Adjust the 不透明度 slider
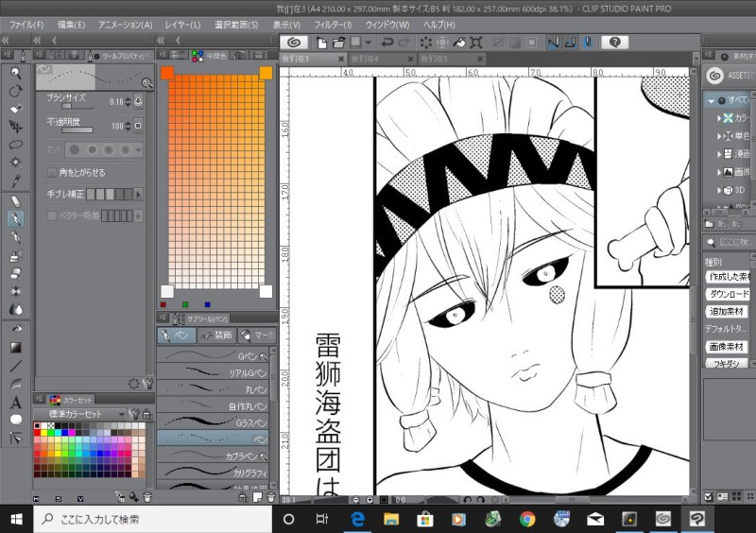This screenshot has width=756, height=533. point(77,129)
